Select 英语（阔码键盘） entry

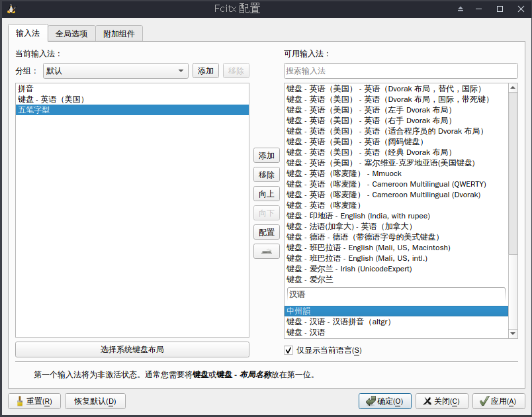(396, 142)
